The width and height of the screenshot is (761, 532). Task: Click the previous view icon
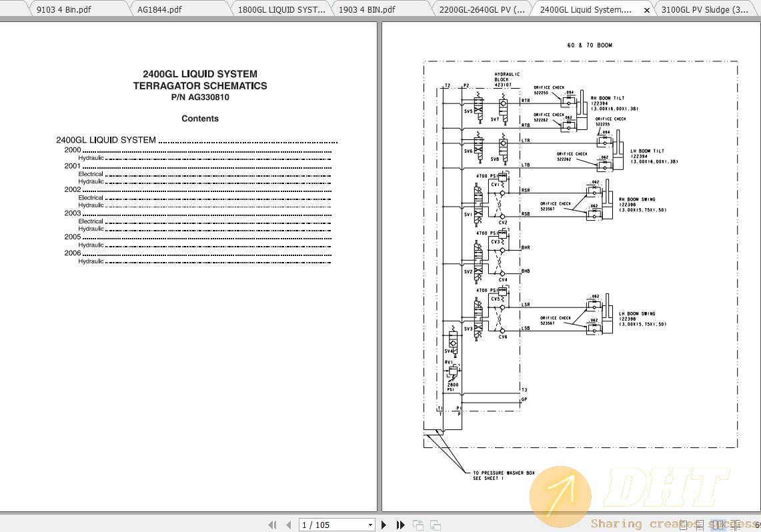pos(418,525)
